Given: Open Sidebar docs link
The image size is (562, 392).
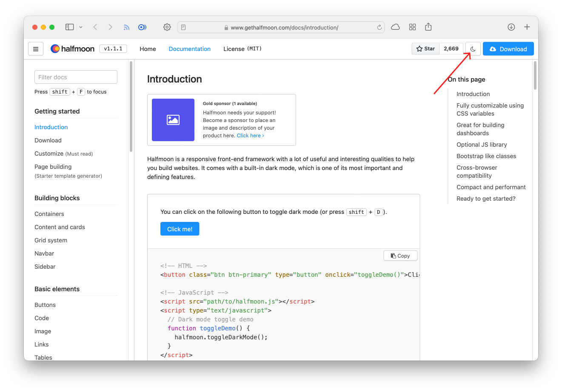Looking at the screenshot, I should [45, 267].
